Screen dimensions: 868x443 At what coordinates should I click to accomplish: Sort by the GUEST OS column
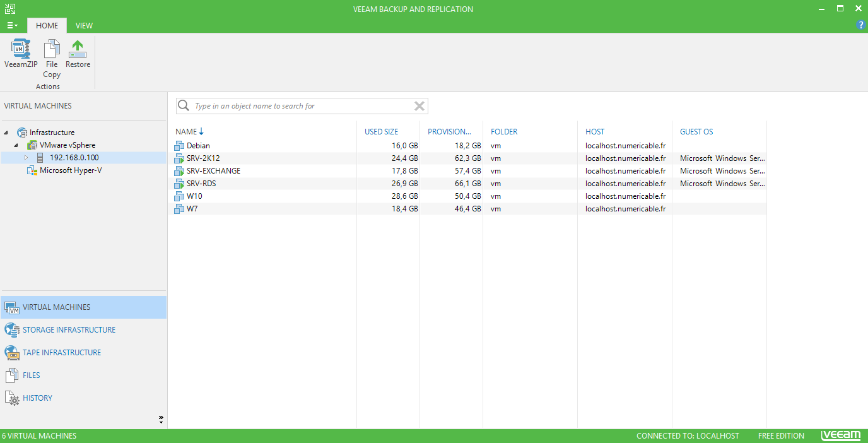(696, 132)
